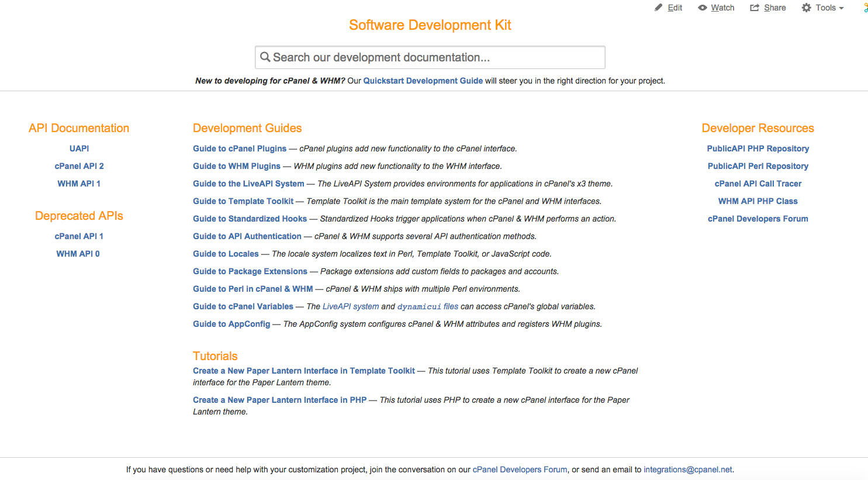Open Guide to Template Toolkit

point(243,201)
